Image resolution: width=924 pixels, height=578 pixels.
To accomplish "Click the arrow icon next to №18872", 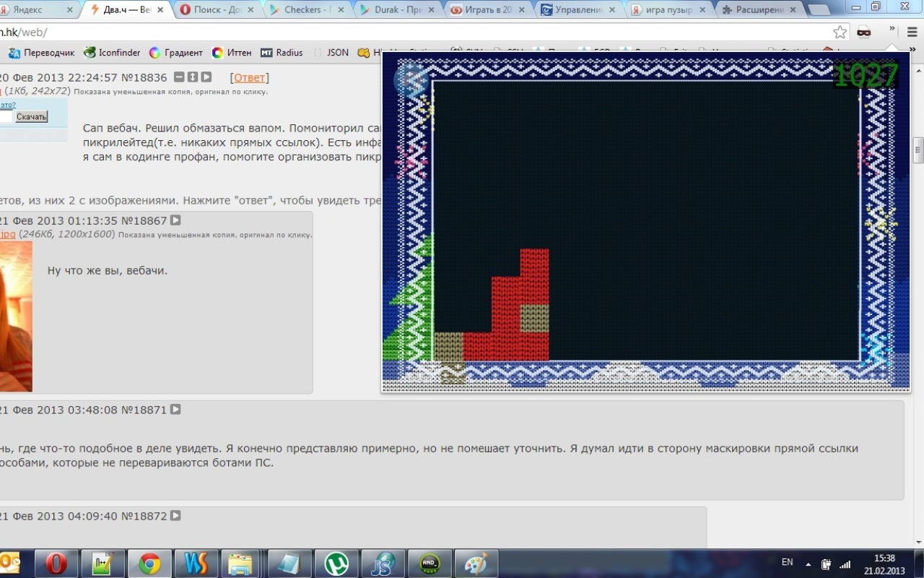I will (x=175, y=516).
